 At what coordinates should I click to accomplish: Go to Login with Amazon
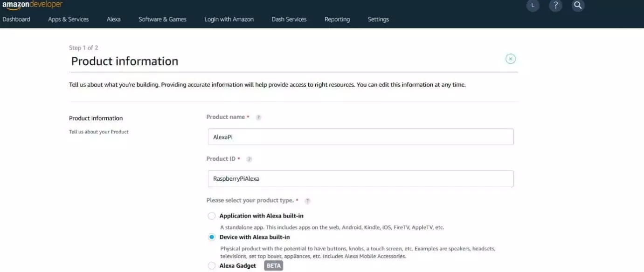pyautogui.click(x=229, y=19)
